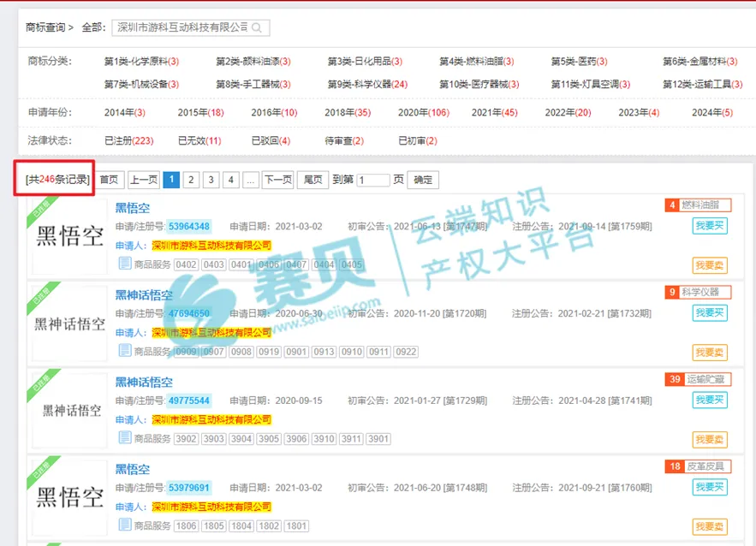Go to 上一页 previous page
This screenshot has width=756, height=546.
coord(144,180)
